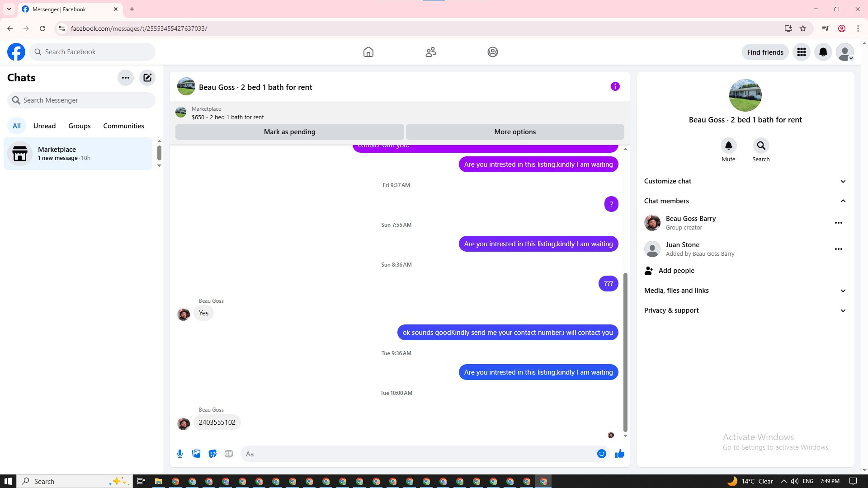Image resolution: width=868 pixels, height=488 pixels.
Task: Open Facebook notifications bell
Action: [x=823, y=52]
